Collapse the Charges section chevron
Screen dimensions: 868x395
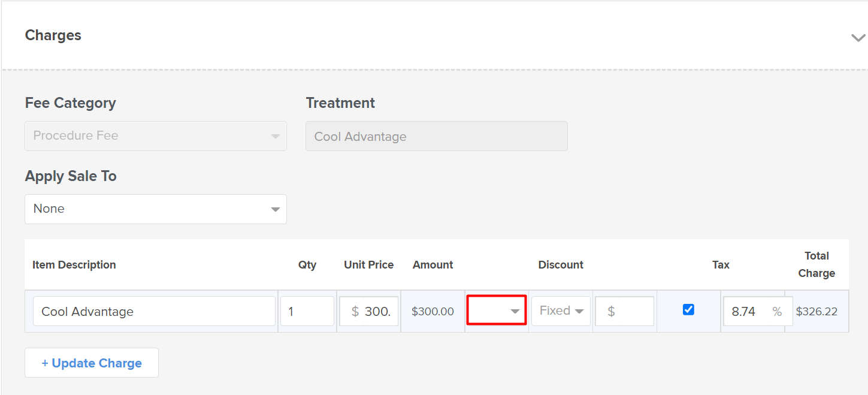click(858, 37)
